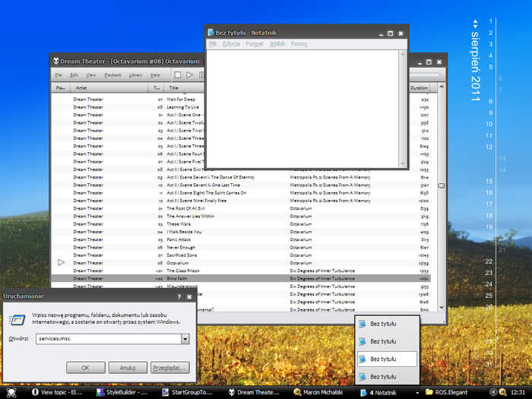
Task: Click the playlist vertical scrollbar thumb
Action: tap(442, 185)
